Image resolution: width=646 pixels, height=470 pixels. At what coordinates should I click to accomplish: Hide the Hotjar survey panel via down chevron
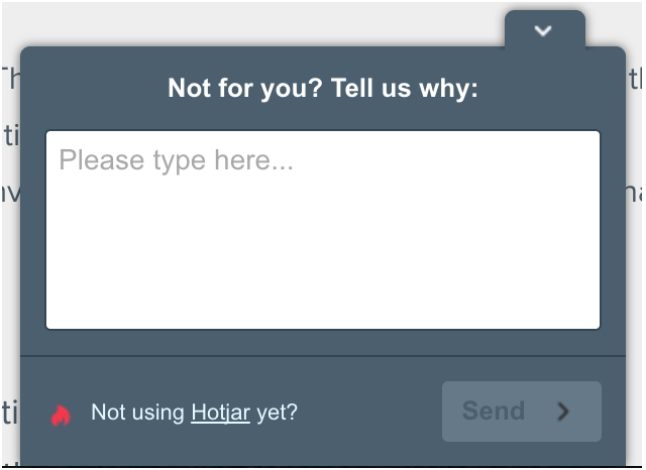pyautogui.click(x=543, y=31)
